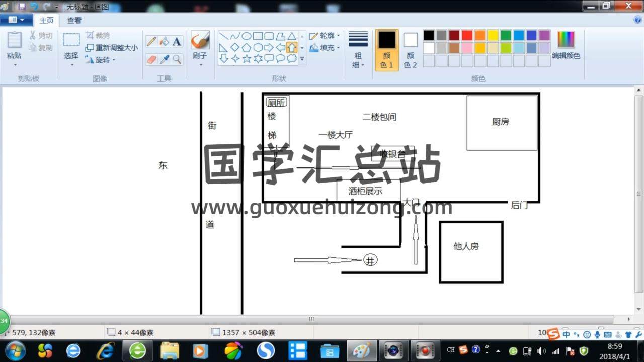Viewport: 644px width, 362px height.
Task: Open 编辑颜色 edit colors dialog
Action: [566, 46]
